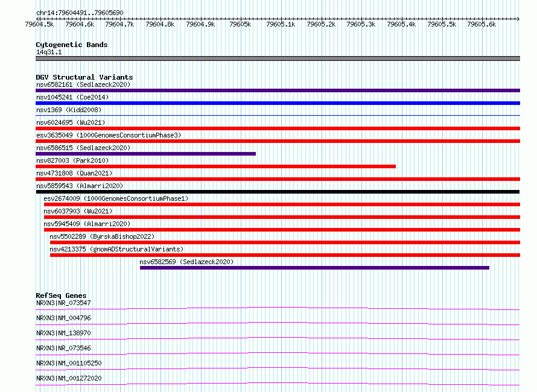Open the nsv6582569 (Sedlazeck2020) label
The image size is (537, 392).
[x=186, y=262]
